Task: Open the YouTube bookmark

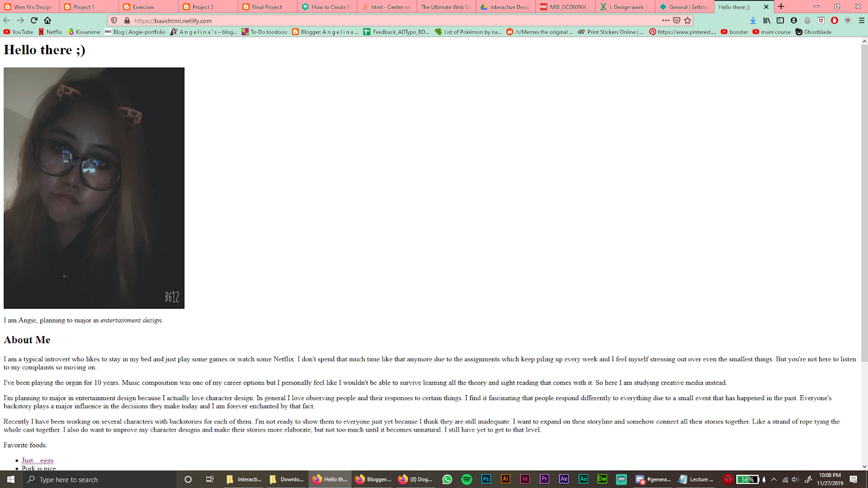Action: [x=18, y=32]
